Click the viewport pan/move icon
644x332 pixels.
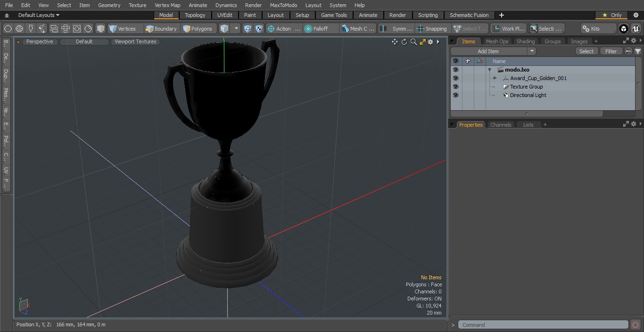coord(395,42)
